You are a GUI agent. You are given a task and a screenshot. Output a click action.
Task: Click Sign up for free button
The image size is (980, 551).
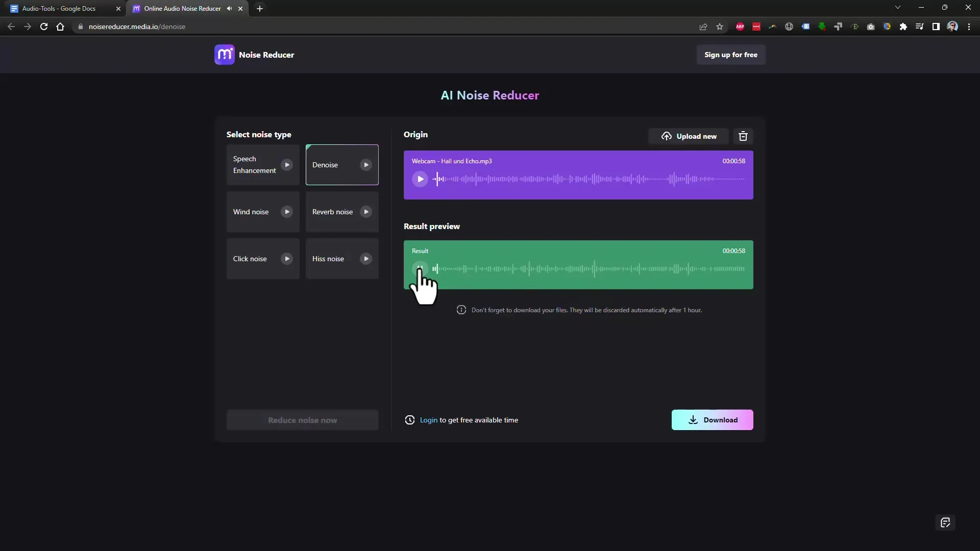[x=731, y=55]
